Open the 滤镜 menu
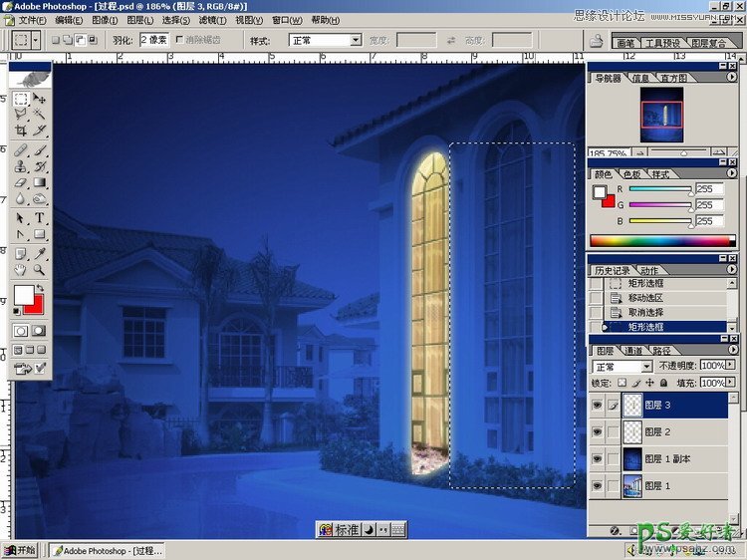 click(x=208, y=20)
